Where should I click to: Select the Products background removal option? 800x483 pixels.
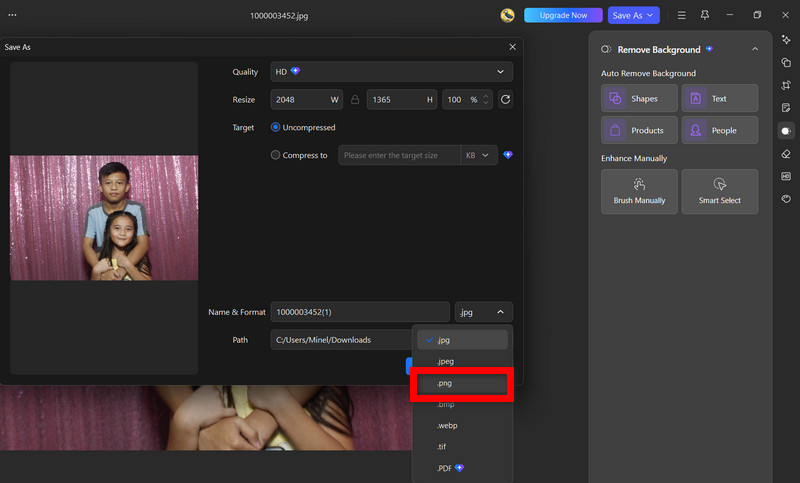[x=639, y=131]
